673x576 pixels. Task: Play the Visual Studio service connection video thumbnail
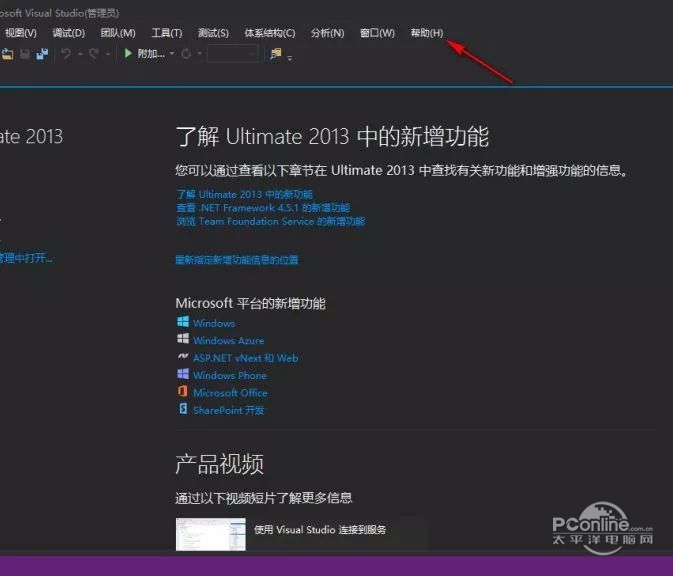pos(211,534)
